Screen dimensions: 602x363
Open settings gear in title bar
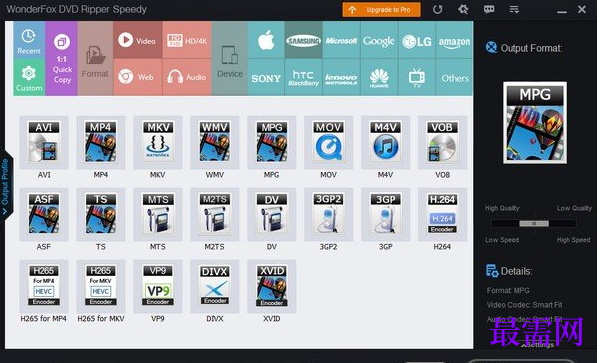pos(463,9)
